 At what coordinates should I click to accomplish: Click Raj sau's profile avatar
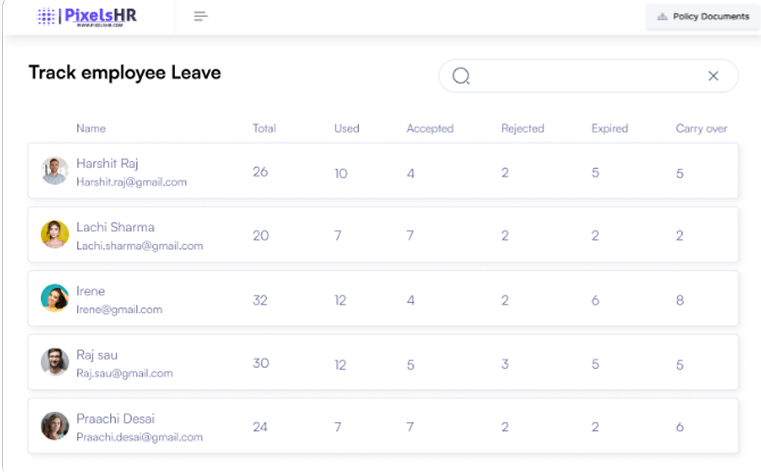click(55, 362)
